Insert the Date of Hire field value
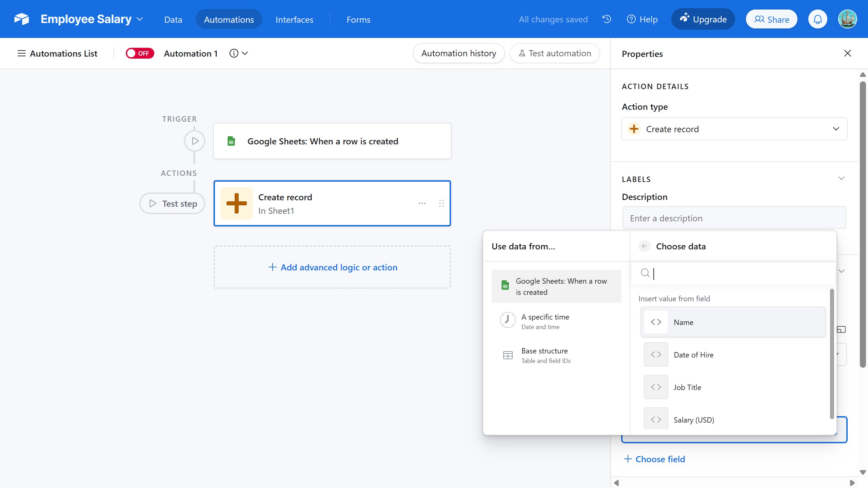This screenshot has height=488, width=868. [733, 354]
